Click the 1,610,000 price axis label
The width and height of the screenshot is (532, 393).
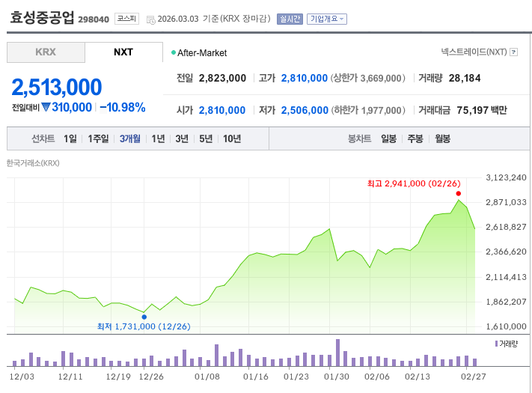(x=506, y=326)
